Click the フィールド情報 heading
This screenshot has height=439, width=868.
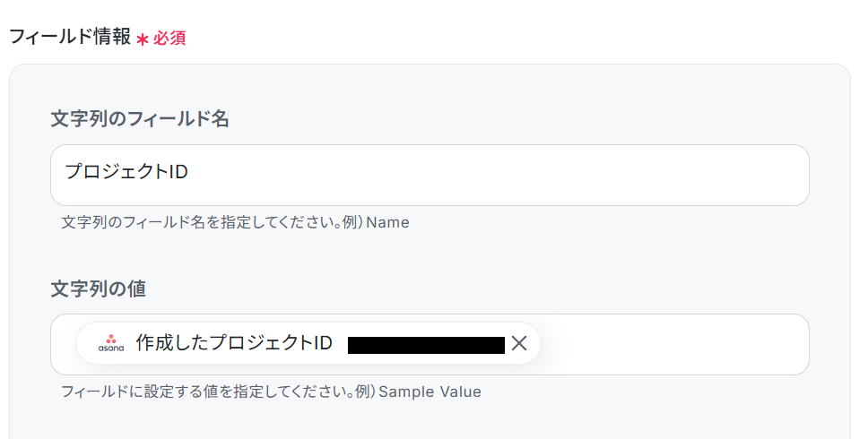tap(69, 39)
